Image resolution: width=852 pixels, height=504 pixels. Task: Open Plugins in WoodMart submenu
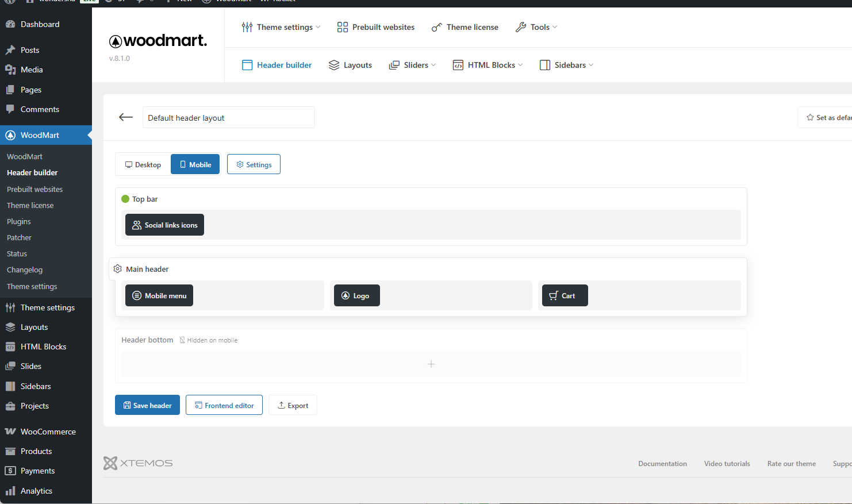click(x=19, y=221)
